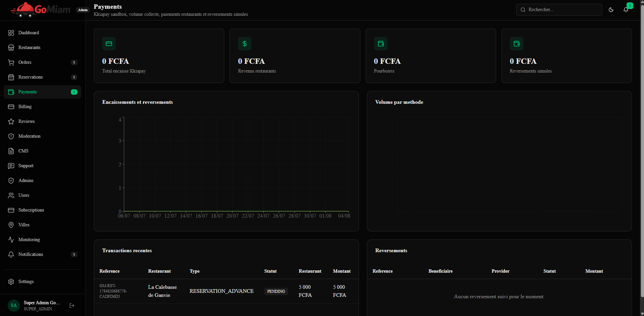This screenshot has width=644, height=316.
Task: Click the Pourboires wallet icon
Action: [381, 44]
